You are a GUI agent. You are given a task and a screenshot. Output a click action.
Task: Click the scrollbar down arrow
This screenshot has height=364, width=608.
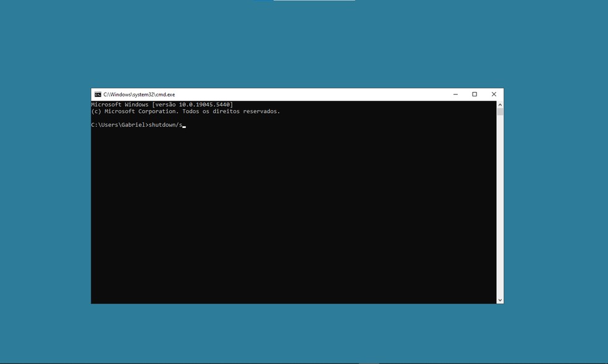click(500, 300)
